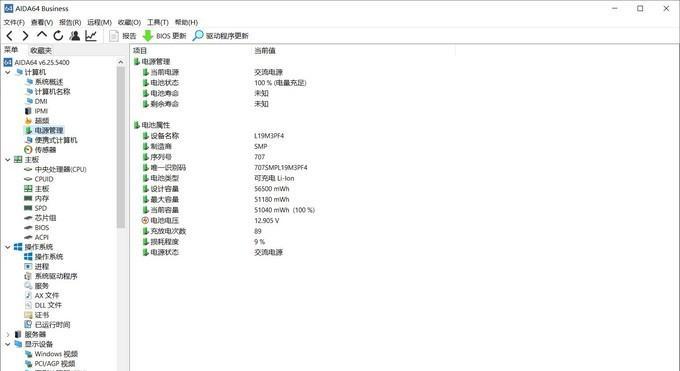Switch to the 菜单 tab
The height and width of the screenshot is (371, 680).
click(x=11, y=50)
